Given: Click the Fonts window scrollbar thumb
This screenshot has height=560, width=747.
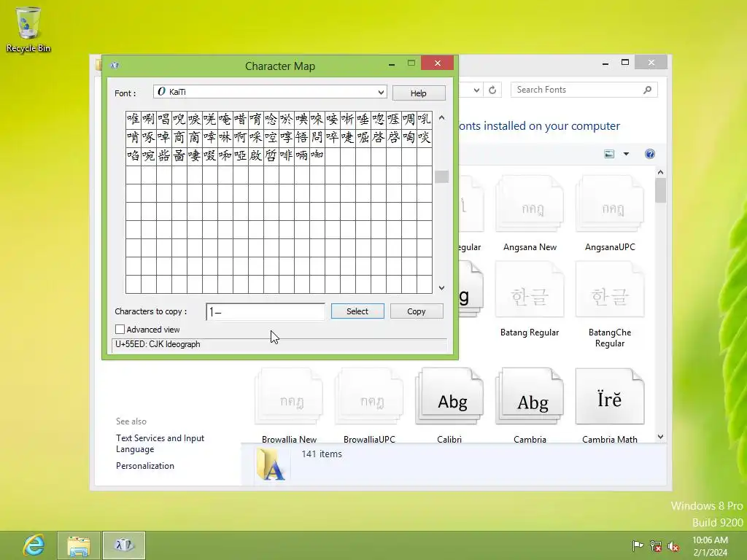Looking at the screenshot, I should click(x=660, y=190).
